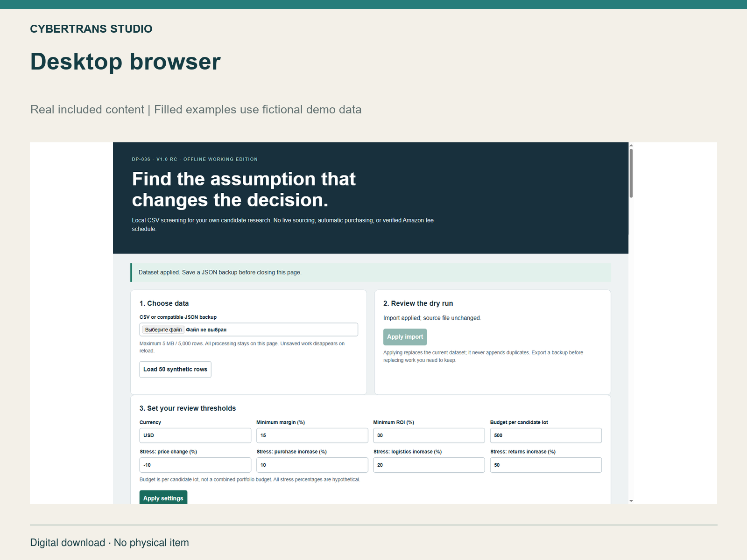
Task: Click the "Файл не выбран" file status text
Action: click(x=206, y=330)
